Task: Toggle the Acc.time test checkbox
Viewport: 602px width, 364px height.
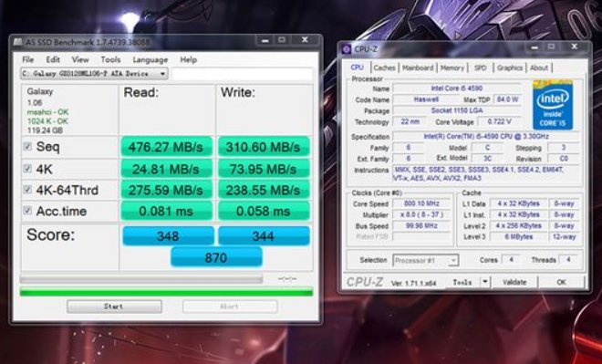Action: point(27,210)
